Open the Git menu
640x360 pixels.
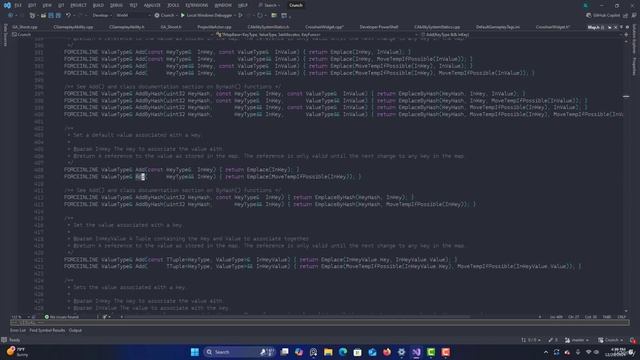click(x=61, y=5)
